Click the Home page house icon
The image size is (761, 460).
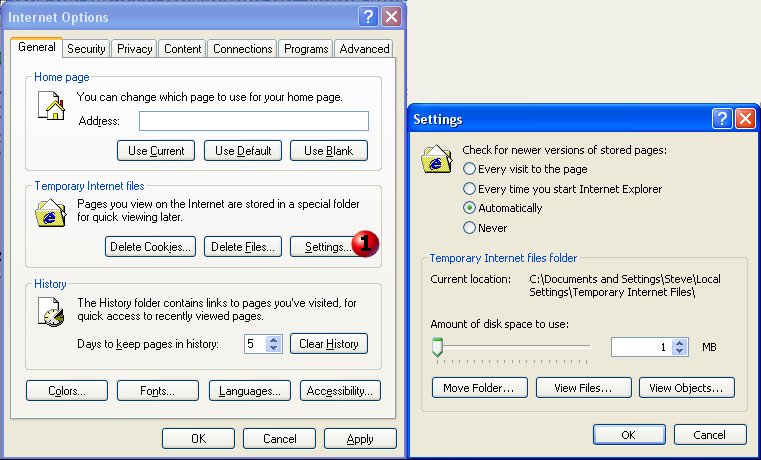coord(51,105)
